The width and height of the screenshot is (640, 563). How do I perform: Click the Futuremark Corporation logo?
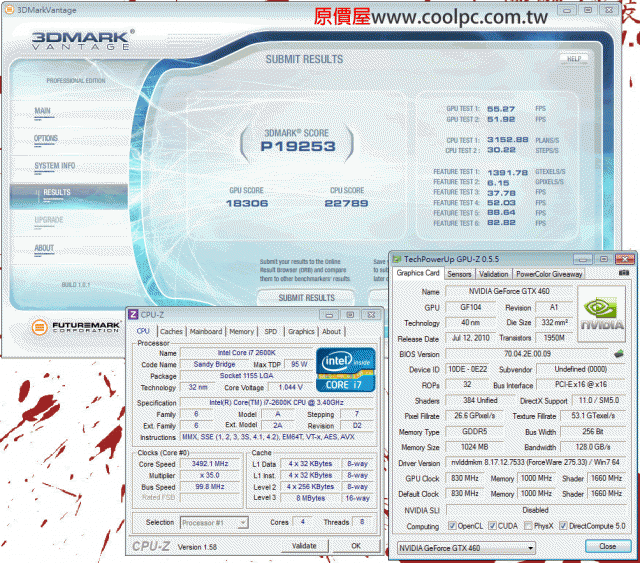(76, 327)
